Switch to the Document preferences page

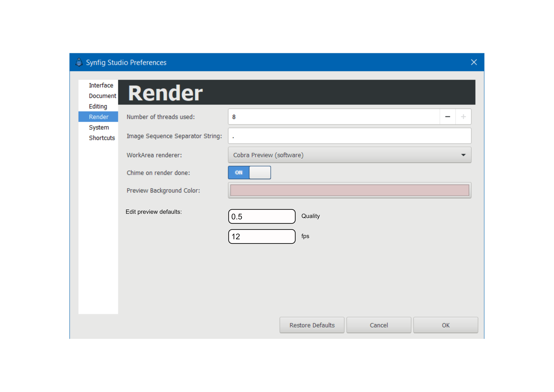102,96
